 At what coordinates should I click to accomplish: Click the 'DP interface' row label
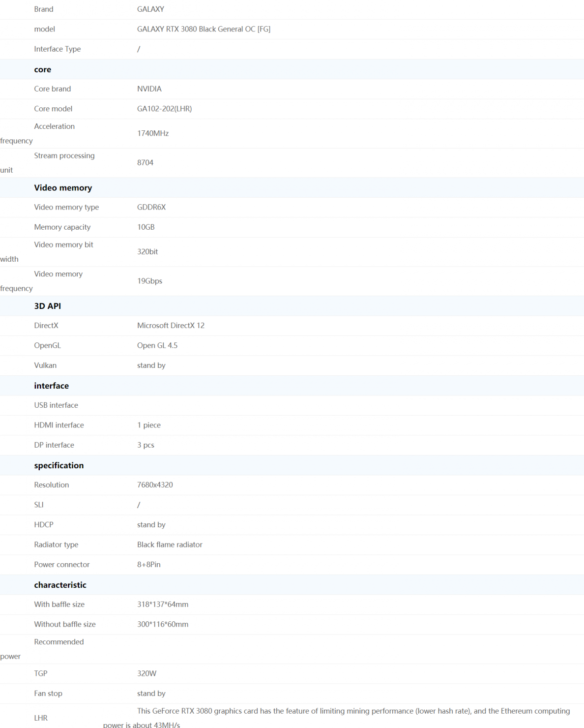point(54,445)
